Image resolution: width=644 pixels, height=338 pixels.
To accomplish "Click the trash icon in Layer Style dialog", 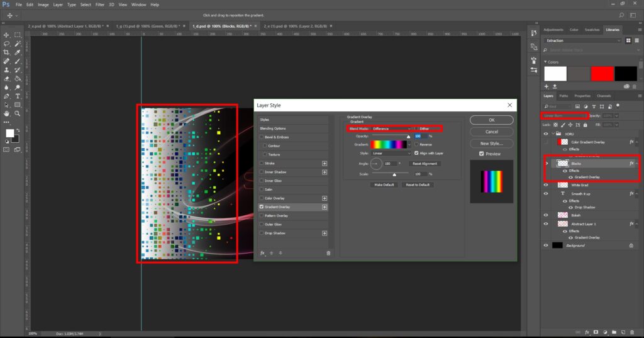I will point(328,253).
